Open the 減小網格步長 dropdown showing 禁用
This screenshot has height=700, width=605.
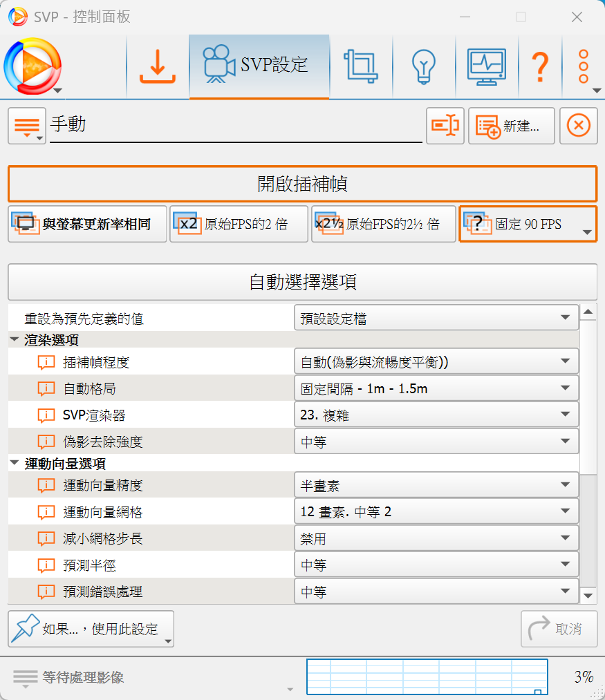point(436,538)
